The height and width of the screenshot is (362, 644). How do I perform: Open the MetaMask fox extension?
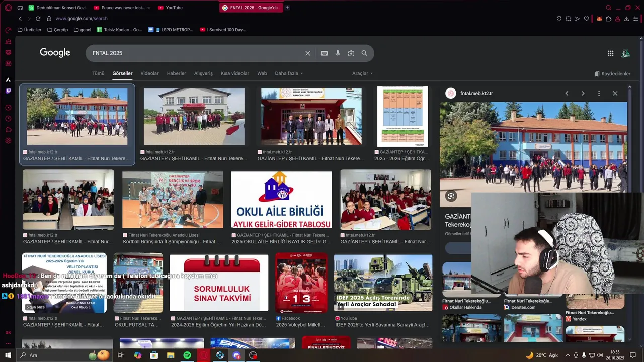click(599, 19)
